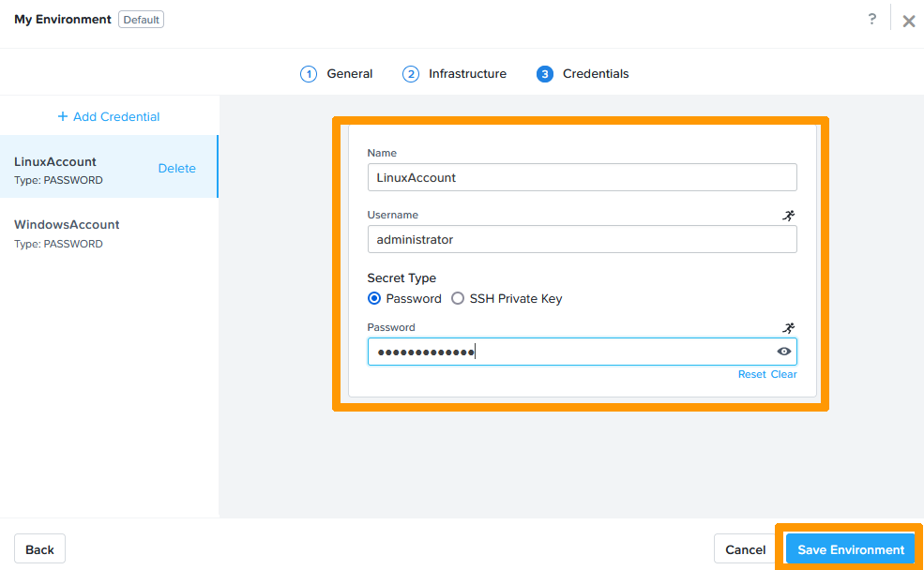Close the My Environment dialog

[x=908, y=21]
